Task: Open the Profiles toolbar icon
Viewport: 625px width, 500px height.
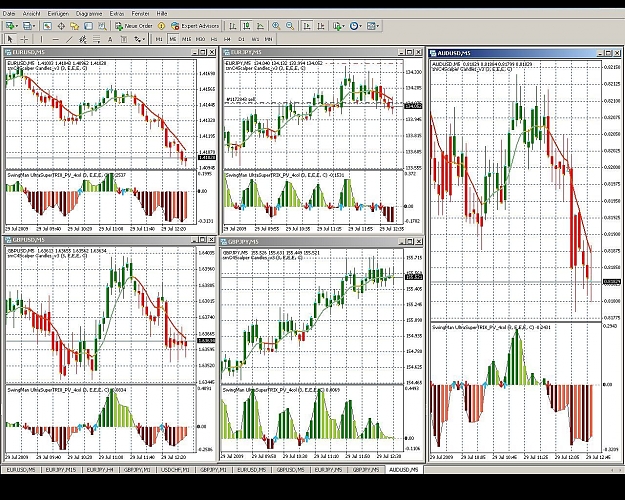Action: pos(27,26)
